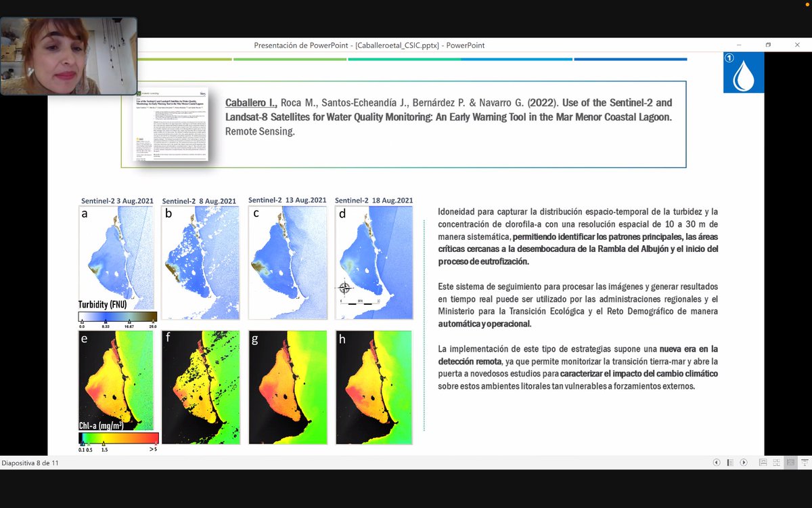Select chlorophyll map panel g
The width and height of the screenshot is (812, 508).
coord(288,387)
